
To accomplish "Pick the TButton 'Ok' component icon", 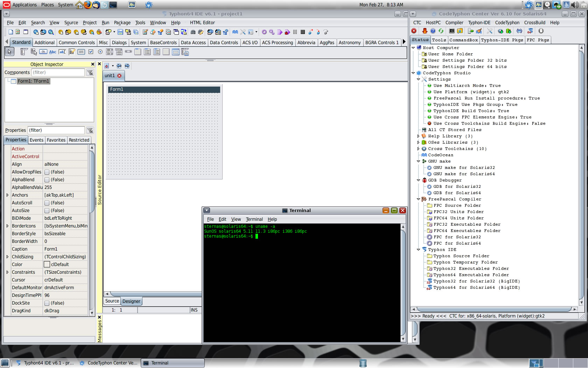I will 43,52.
